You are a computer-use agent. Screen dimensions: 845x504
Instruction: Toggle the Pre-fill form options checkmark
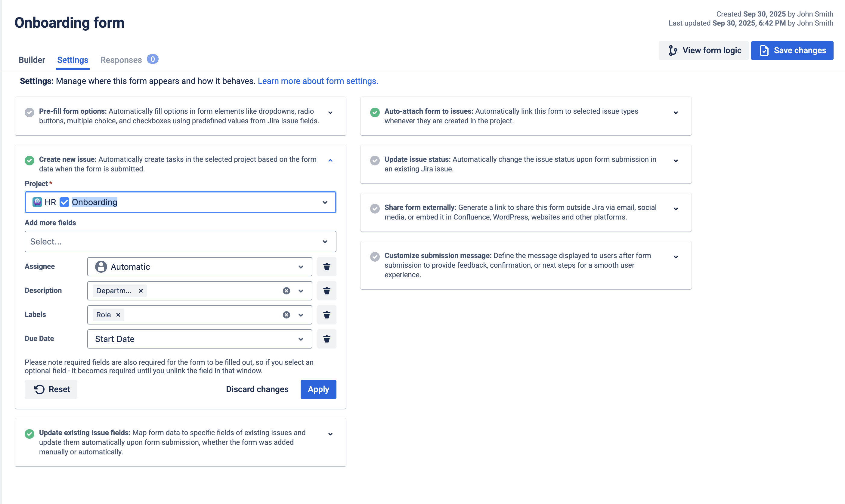[29, 112]
